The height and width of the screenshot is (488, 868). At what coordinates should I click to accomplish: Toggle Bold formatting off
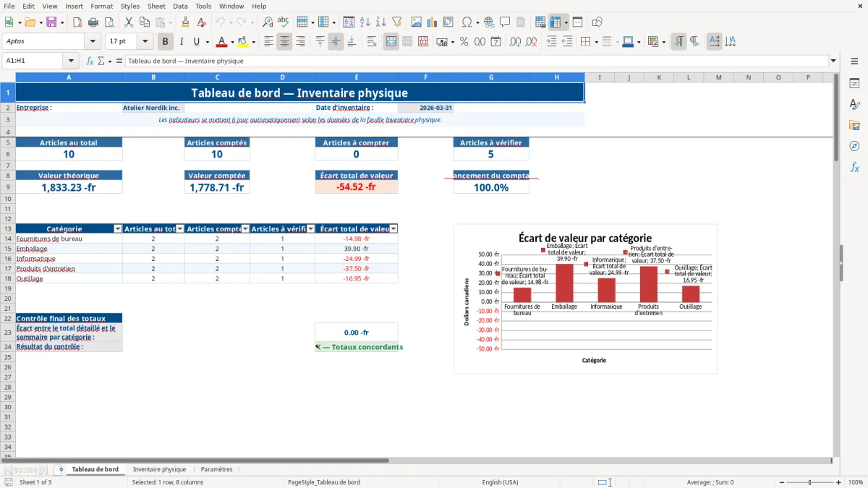pyautogui.click(x=166, y=42)
